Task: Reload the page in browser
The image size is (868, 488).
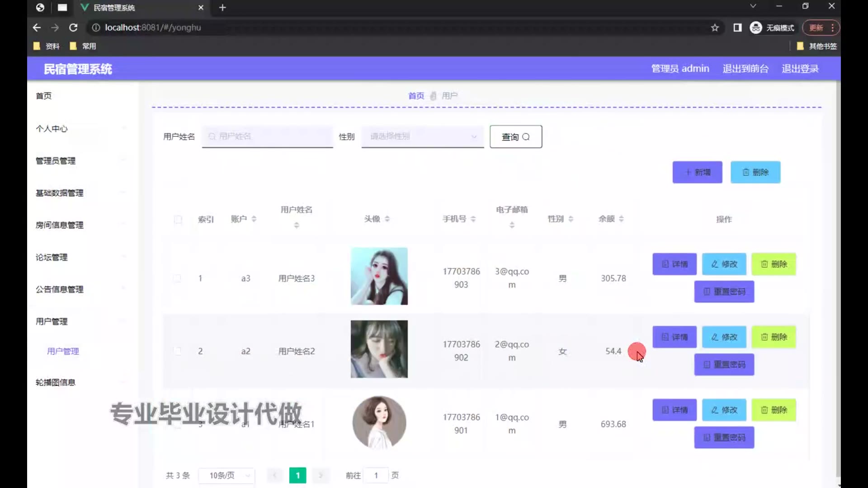Action: [x=73, y=28]
